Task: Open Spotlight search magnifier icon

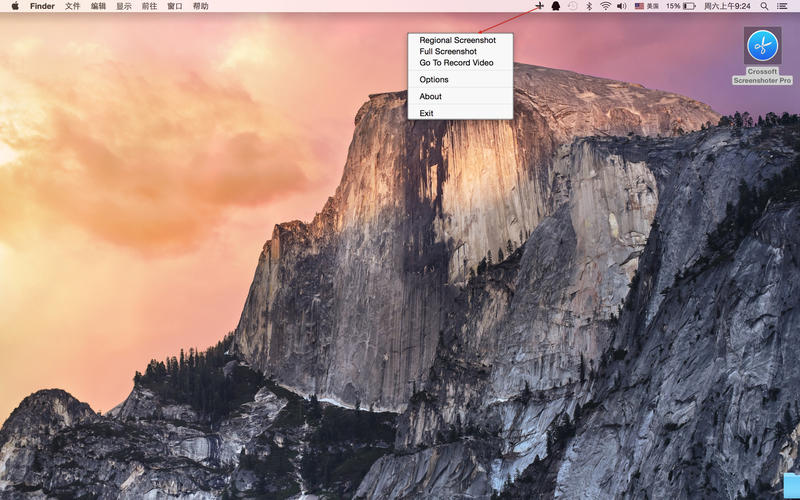Action: [x=765, y=6]
